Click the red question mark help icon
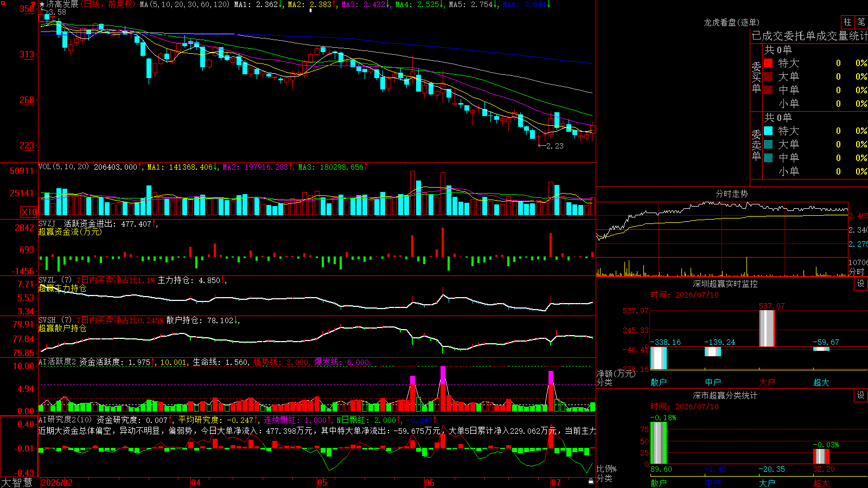The width and height of the screenshot is (868, 488). (x=33, y=5)
